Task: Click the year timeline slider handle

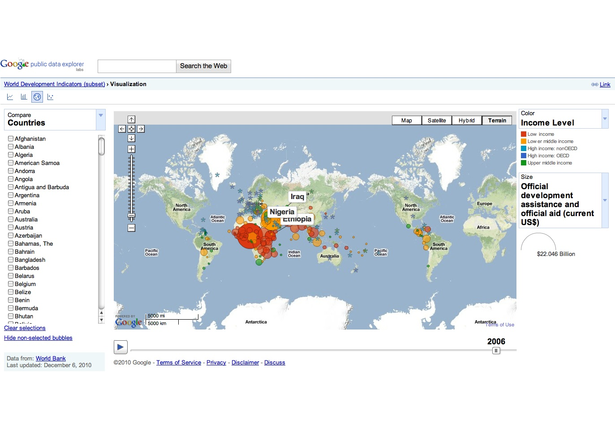Action: (496, 351)
